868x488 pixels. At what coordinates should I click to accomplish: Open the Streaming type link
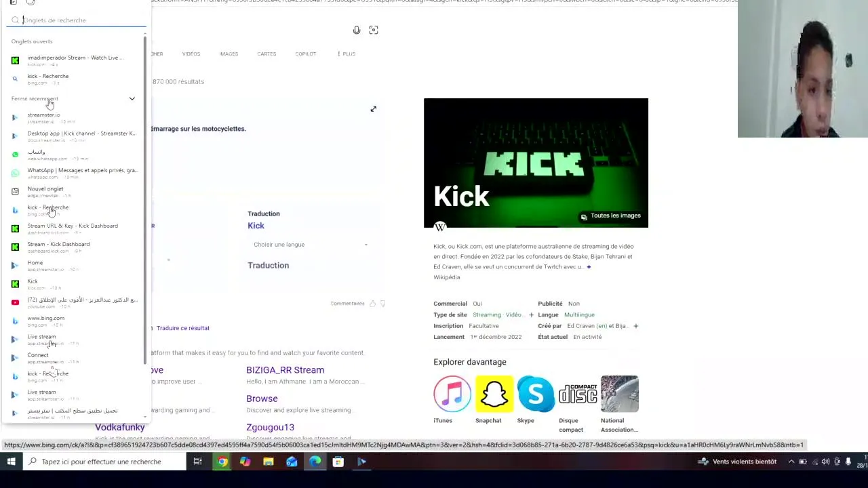click(x=486, y=315)
